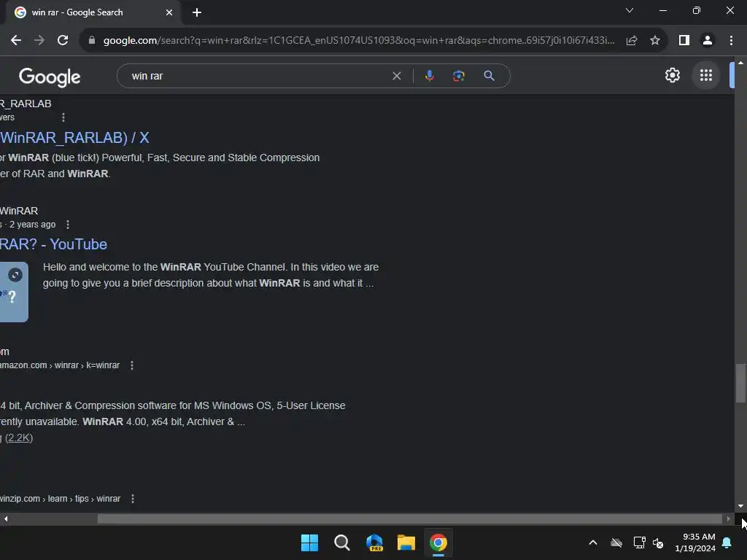Viewport: 747px width, 560px height.
Task: Click the vertical scrollbar thumb
Action: [740, 384]
